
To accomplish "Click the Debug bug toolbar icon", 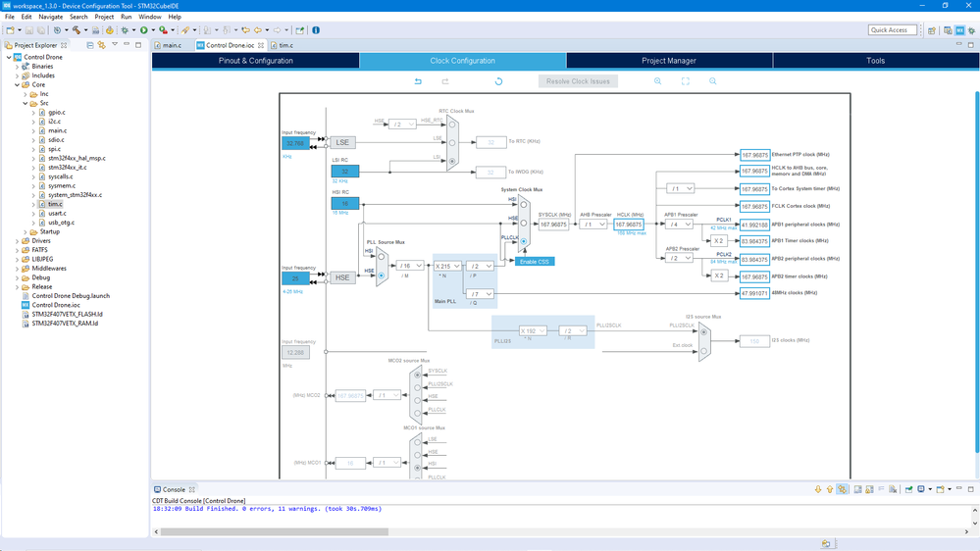I will pos(125,30).
